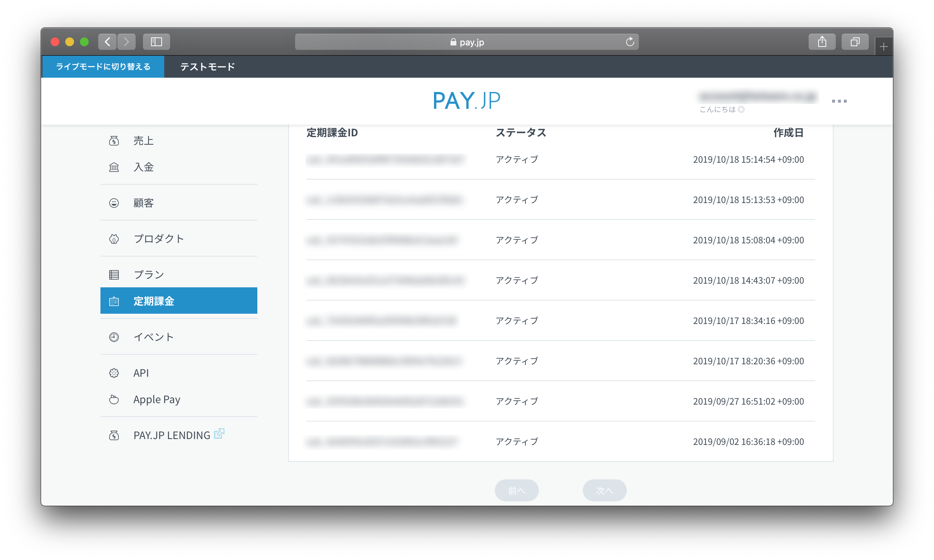Click the external link icon beside PAY.JP LENDING
934x560 pixels.
click(x=219, y=434)
